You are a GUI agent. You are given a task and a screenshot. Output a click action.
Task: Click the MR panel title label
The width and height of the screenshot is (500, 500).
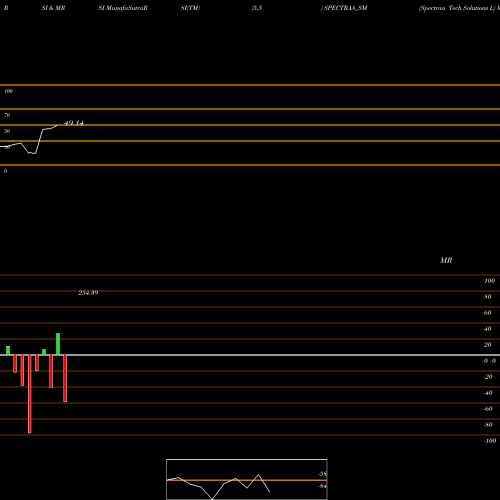tap(446, 260)
